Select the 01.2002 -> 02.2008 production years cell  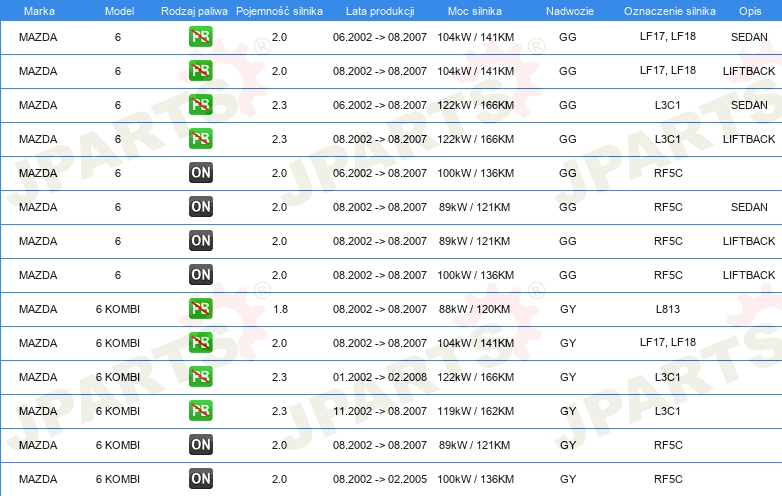380,377
